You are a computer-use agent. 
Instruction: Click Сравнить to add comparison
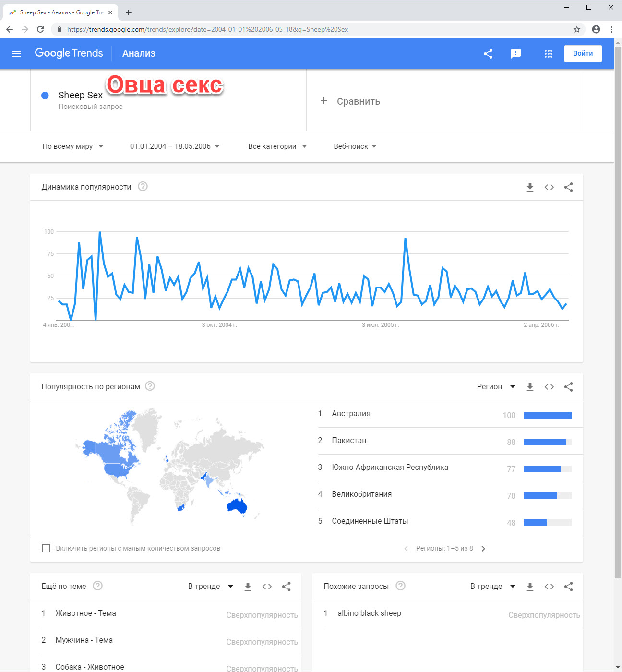point(350,101)
